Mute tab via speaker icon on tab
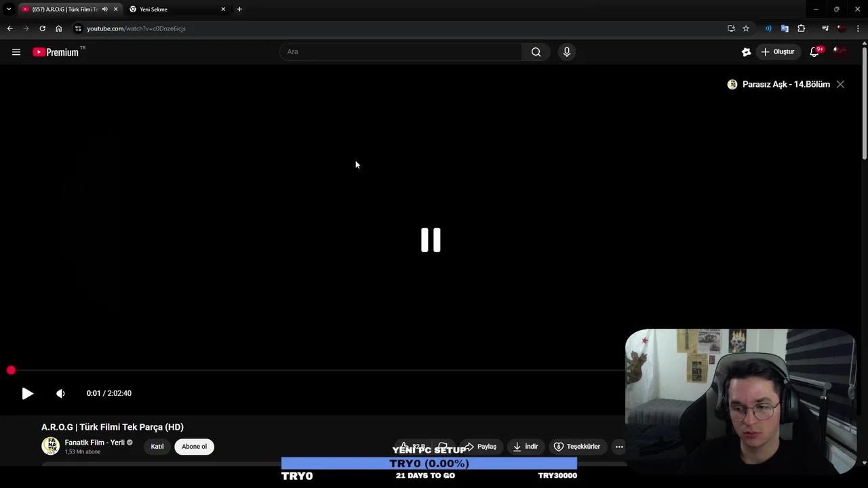This screenshot has height=488, width=868. [104, 9]
